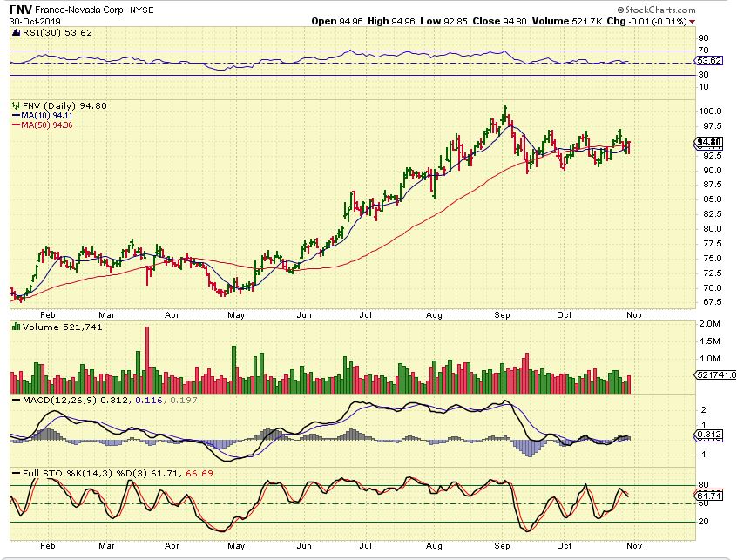Image resolution: width=737 pixels, height=560 pixels.
Task: Click the red MA(50) legend line swatch
Action: point(16,125)
